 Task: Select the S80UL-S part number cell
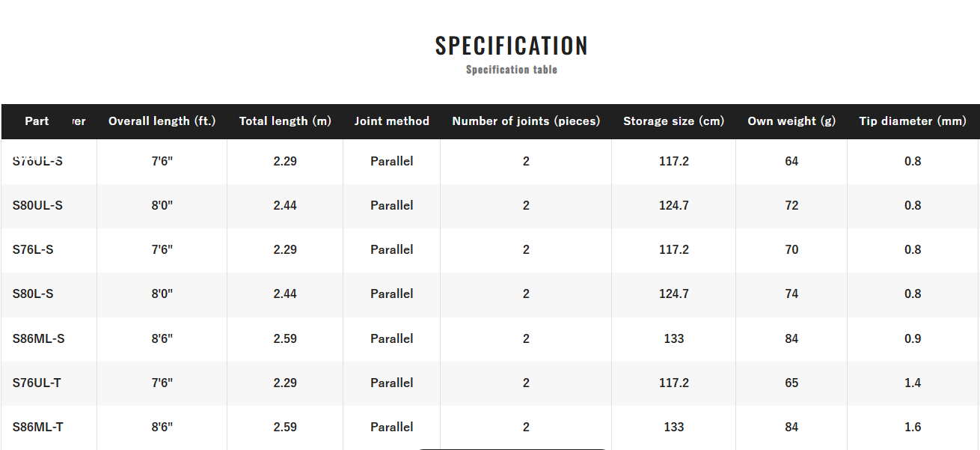[37, 205]
